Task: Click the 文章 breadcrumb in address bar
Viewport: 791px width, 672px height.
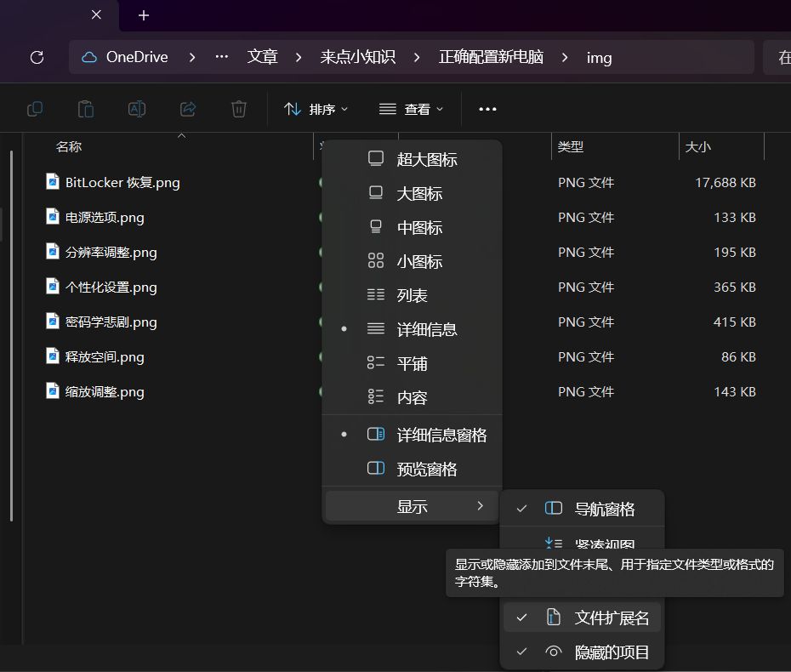Action: click(262, 57)
